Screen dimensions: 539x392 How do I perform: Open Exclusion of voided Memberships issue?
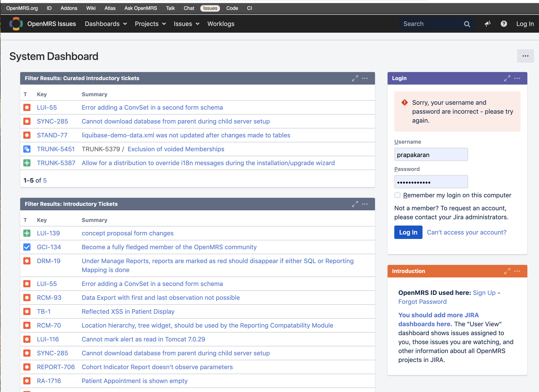point(176,149)
